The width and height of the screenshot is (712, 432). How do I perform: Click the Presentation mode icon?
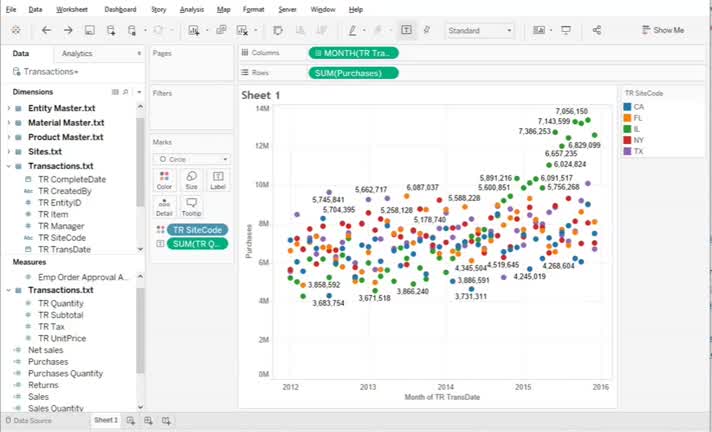(566, 30)
